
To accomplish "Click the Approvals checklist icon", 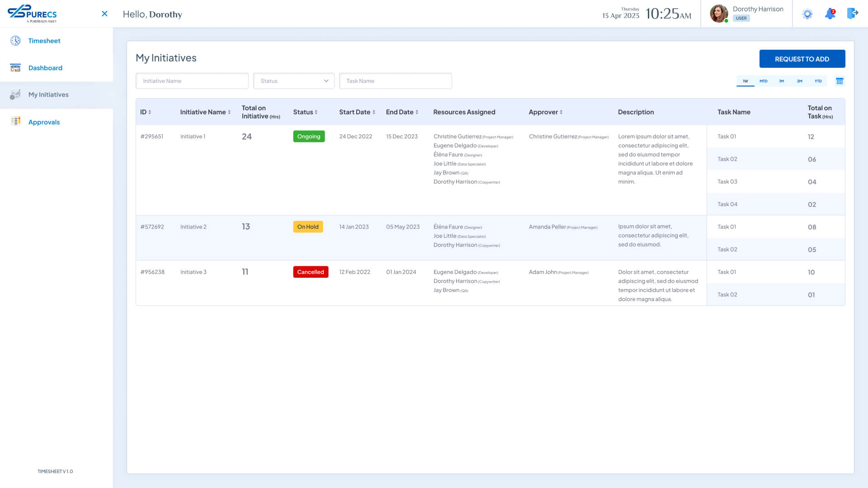I will click(x=15, y=121).
